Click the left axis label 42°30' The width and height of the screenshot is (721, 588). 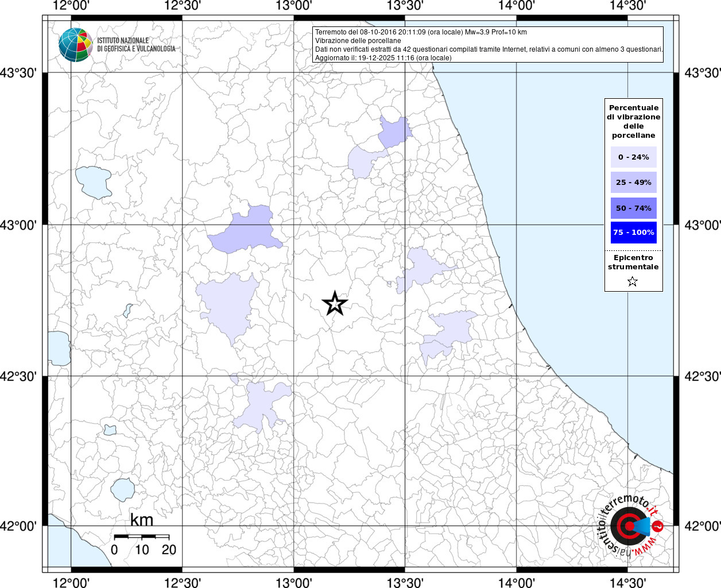[x=18, y=376]
